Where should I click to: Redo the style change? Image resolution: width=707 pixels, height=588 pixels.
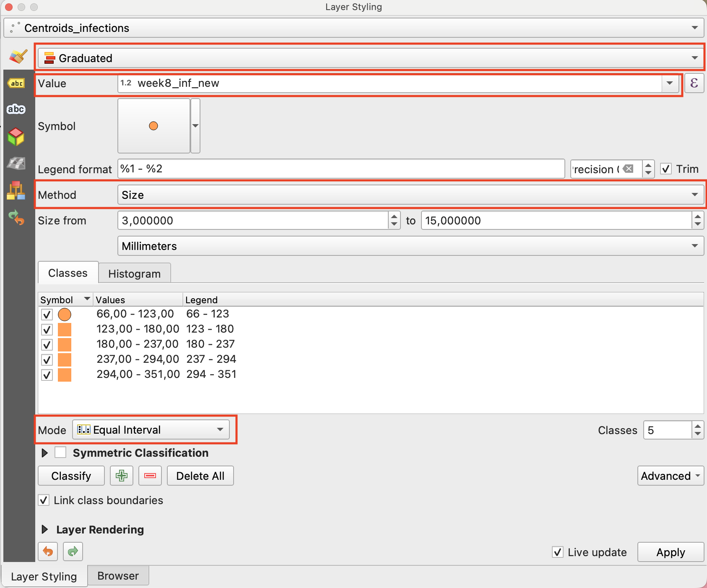73,552
